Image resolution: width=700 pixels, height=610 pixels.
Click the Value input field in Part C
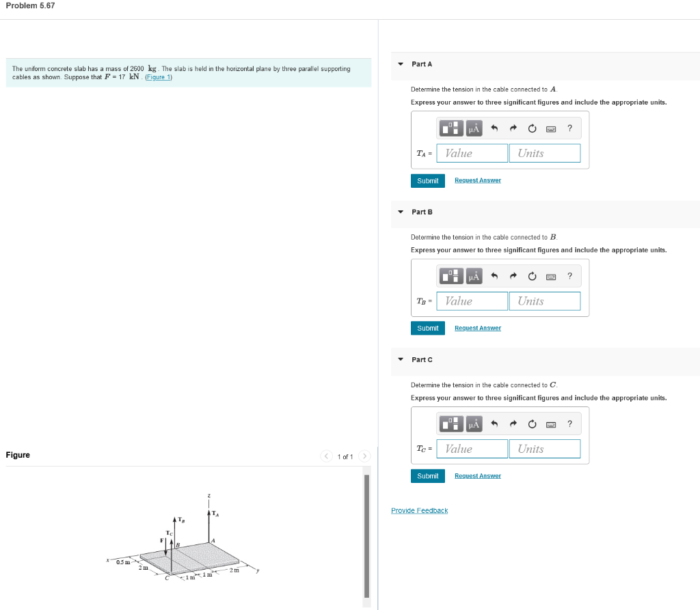472,448
